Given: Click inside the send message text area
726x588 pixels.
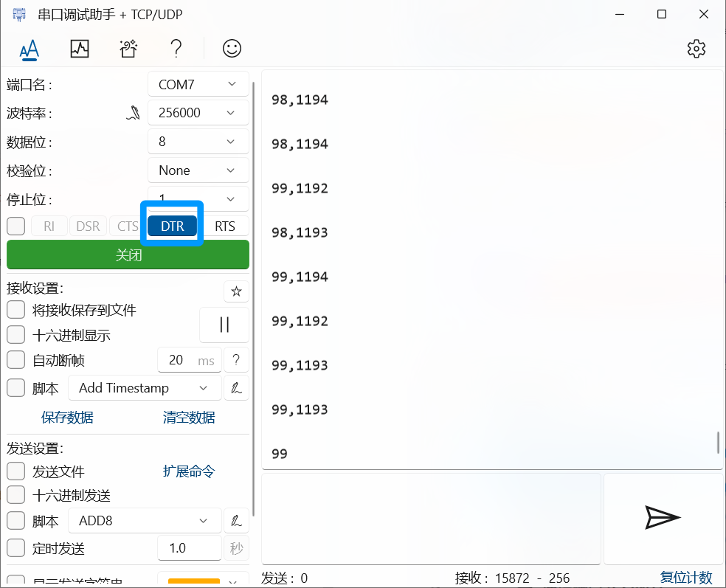Looking at the screenshot, I should click(431, 518).
